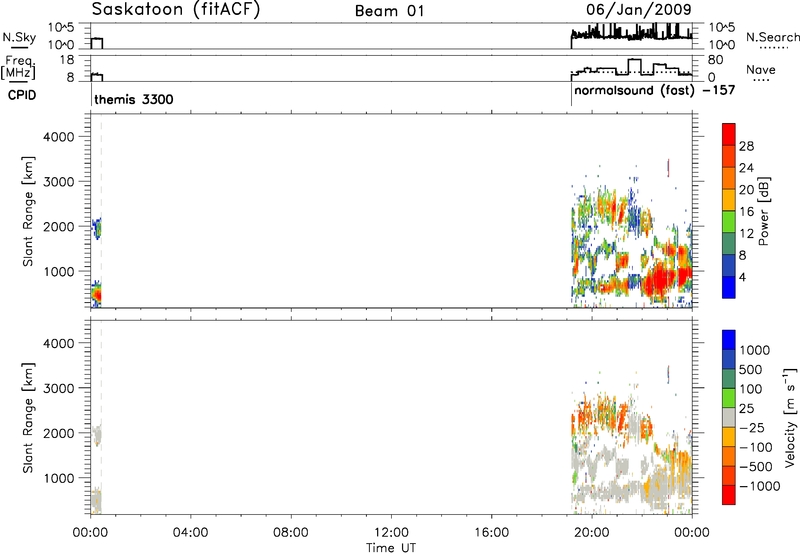Click the '3000' tick on the velocity panel

point(58,388)
